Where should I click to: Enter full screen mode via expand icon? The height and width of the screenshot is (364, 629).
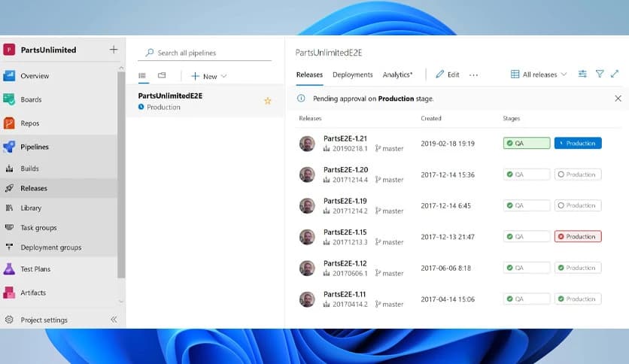(615, 74)
